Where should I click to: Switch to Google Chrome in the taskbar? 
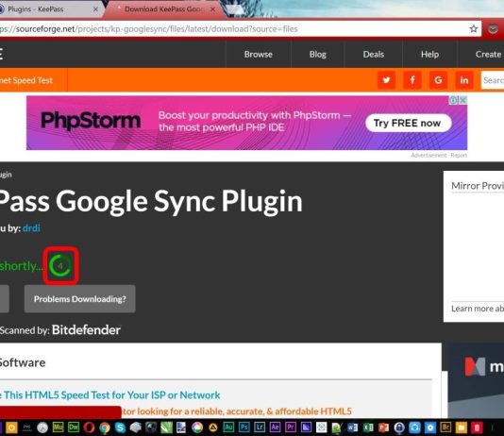tap(105, 428)
